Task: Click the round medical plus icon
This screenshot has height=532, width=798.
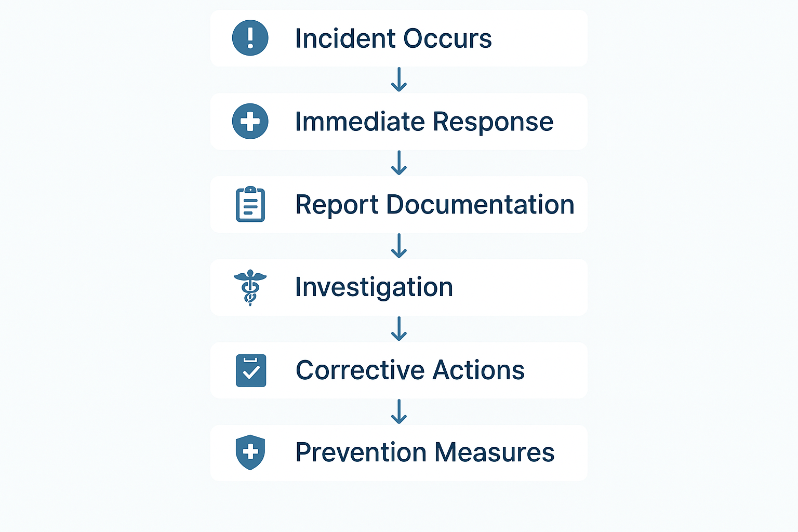Action: pyautogui.click(x=250, y=121)
